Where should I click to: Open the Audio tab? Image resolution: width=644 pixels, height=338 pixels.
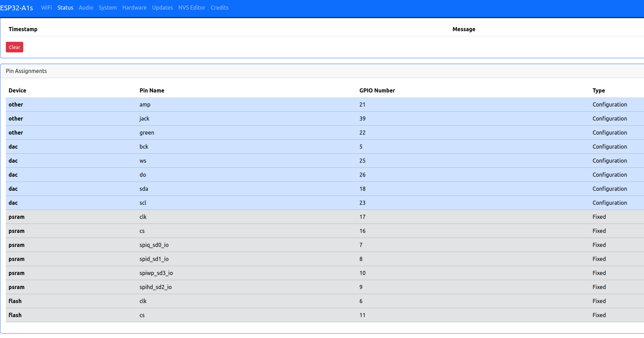point(86,8)
